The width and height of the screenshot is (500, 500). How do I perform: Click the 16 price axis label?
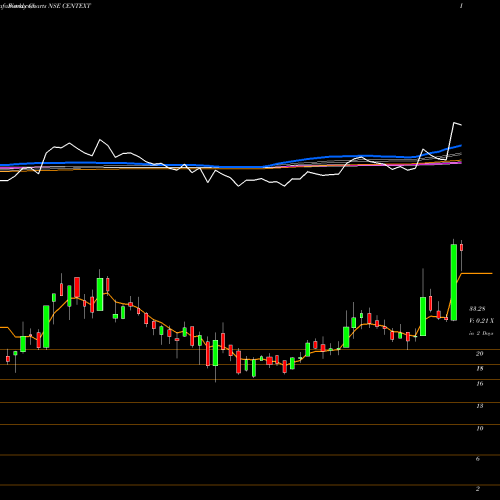[x=480, y=384]
